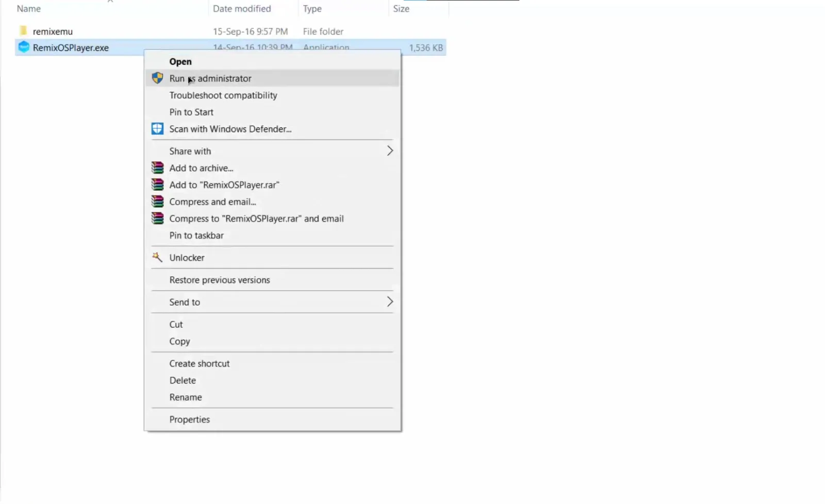Click the 1,536 KB size cell

pos(426,47)
